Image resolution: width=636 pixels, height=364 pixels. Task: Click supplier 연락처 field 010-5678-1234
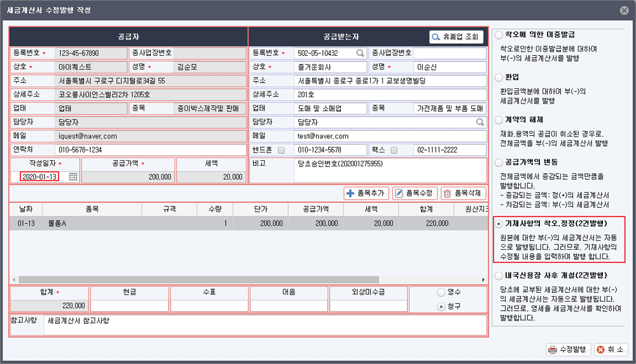point(151,150)
